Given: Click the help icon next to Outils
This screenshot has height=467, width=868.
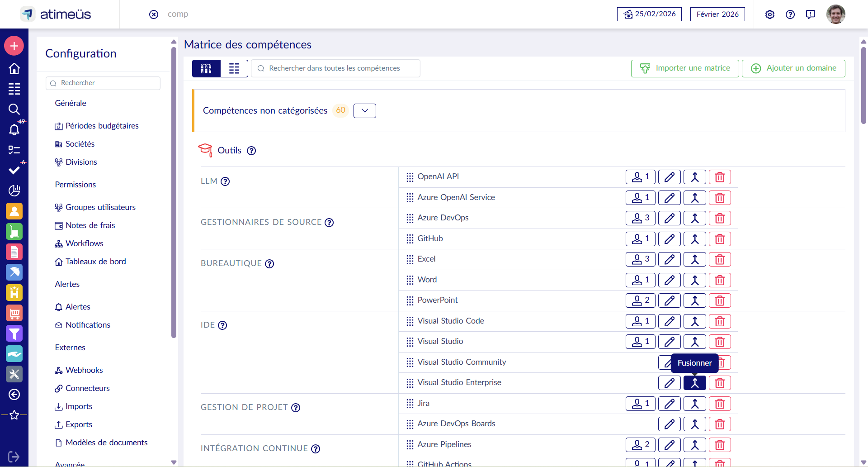Looking at the screenshot, I should coord(251,151).
